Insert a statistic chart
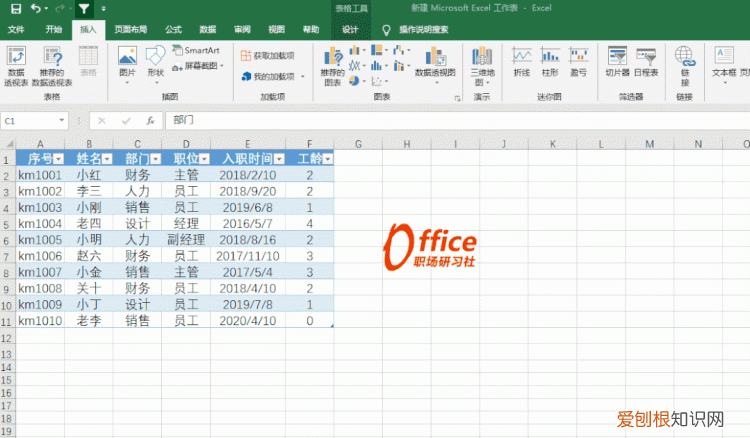Image resolution: width=750 pixels, height=438 pixels. click(379, 66)
